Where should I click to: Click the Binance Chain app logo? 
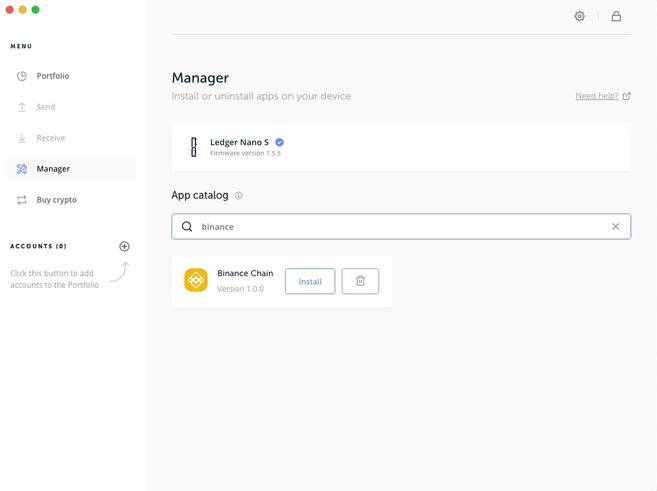196,281
